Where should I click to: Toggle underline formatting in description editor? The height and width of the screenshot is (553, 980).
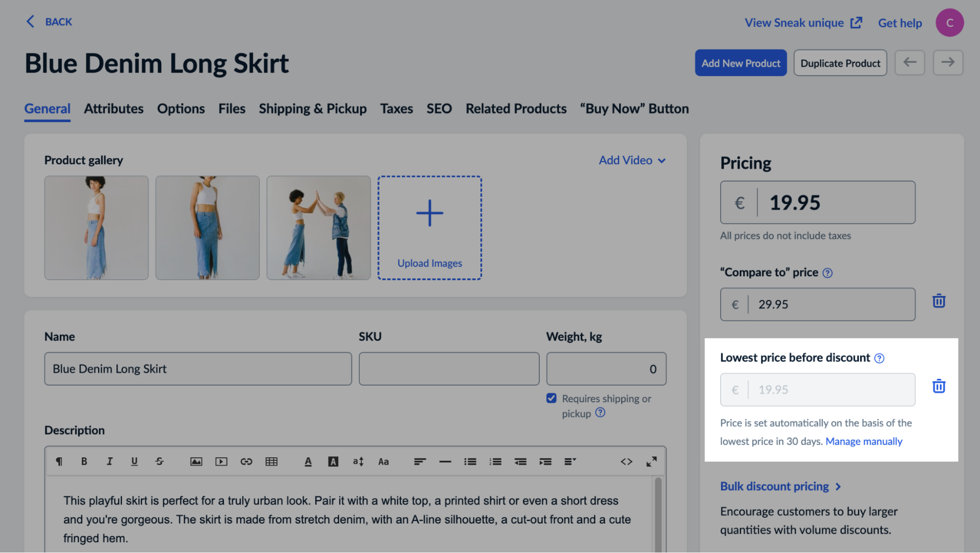(134, 461)
